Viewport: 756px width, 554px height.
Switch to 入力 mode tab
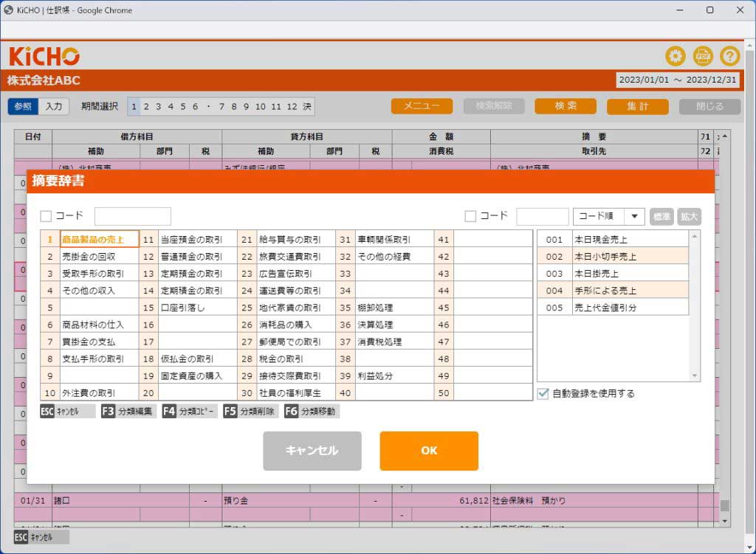(x=53, y=106)
